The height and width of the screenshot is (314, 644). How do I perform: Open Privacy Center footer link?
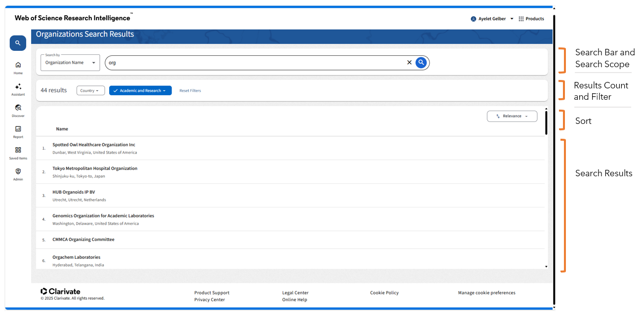[210, 300]
